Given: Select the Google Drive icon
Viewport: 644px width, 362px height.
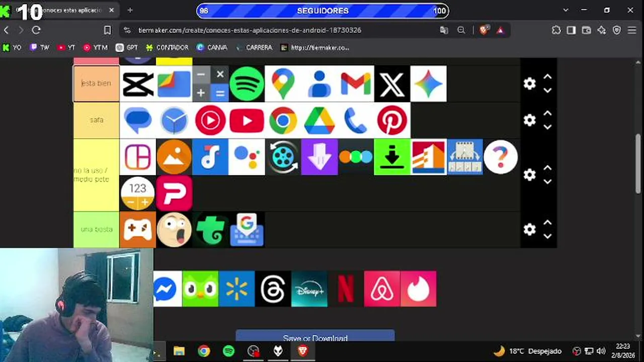Looking at the screenshot, I should pos(319,120).
